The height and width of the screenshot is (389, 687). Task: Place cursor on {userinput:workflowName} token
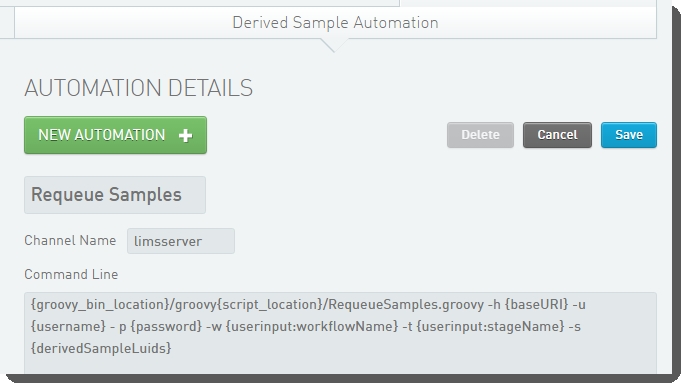pyautogui.click(x=312, y=327)
